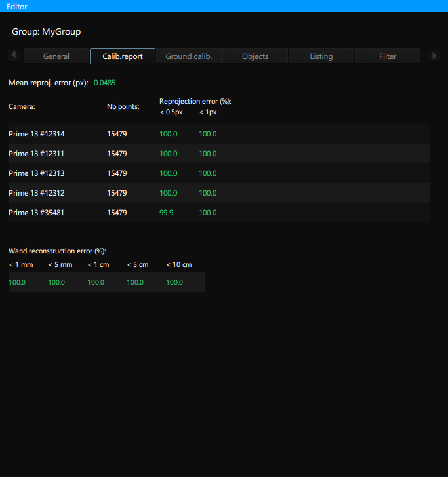Click the wand error value under < 10 cm
This screenshot has height=477, width=448.
174,282
